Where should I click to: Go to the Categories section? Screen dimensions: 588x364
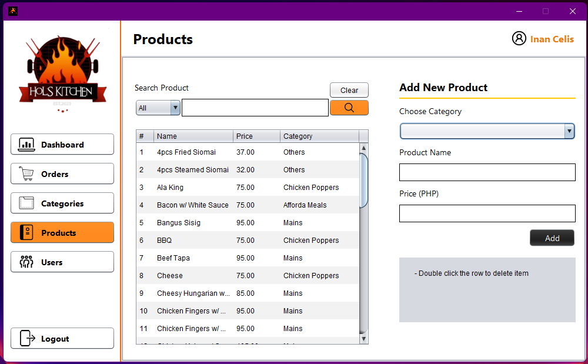click(x=62, y=203)
